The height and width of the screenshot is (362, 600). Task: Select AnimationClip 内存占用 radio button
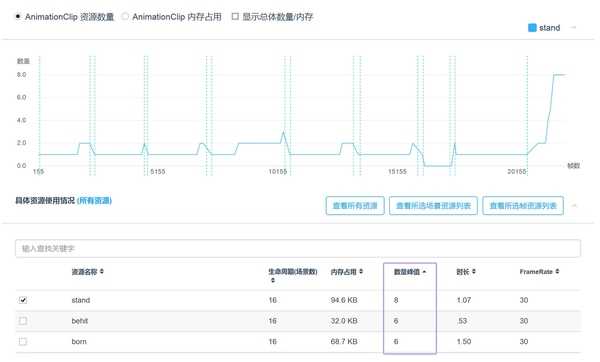pyautogui.click(x=125, y=16)
